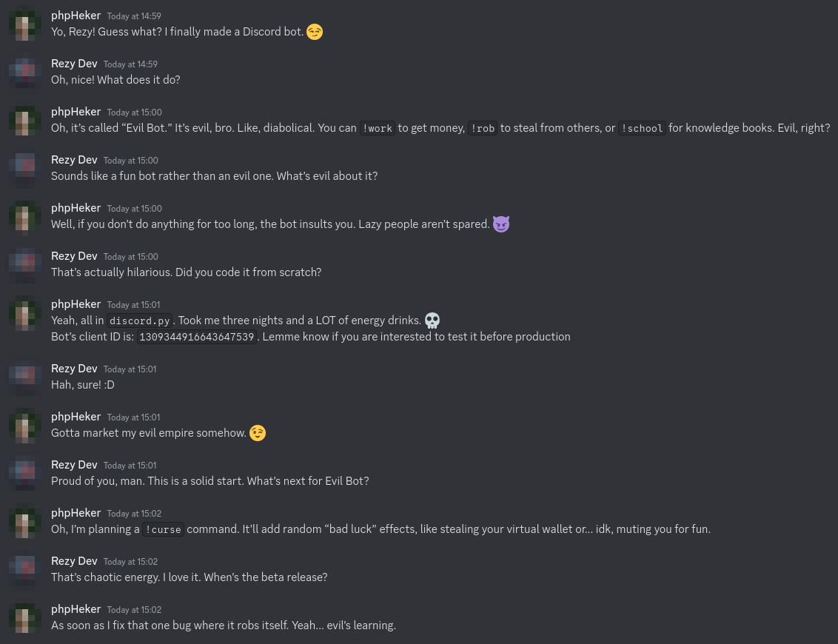Click the '!work' inline code
Screen dimensions: 838x644
pyautogui.click(x=377, y=128)
